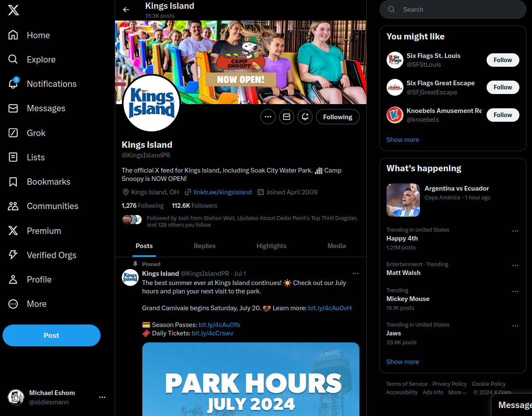532x416 pixels.
Task: Open Six Flags St. Louis avatar
Action: 395,60
